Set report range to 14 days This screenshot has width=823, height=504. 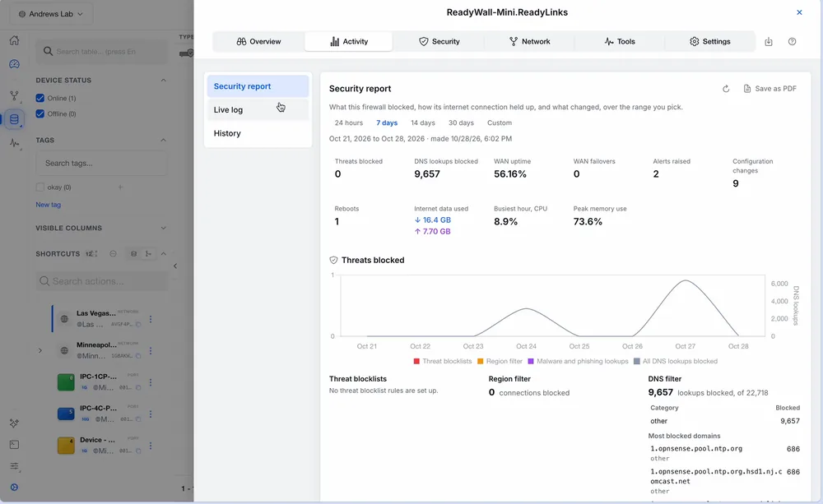(422, 123)
